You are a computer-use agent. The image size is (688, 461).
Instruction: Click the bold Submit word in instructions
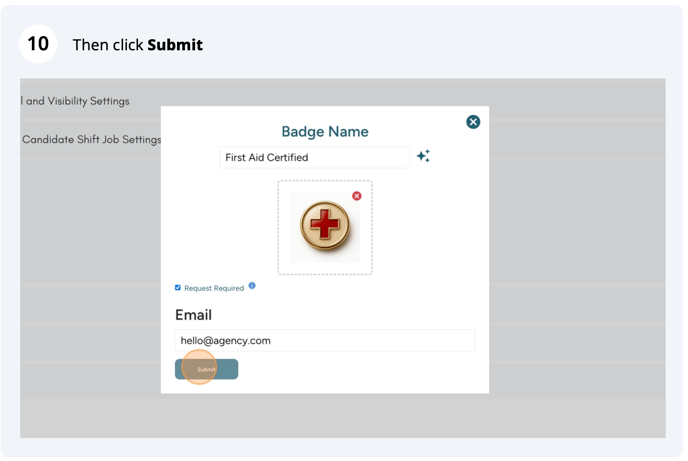175,45
